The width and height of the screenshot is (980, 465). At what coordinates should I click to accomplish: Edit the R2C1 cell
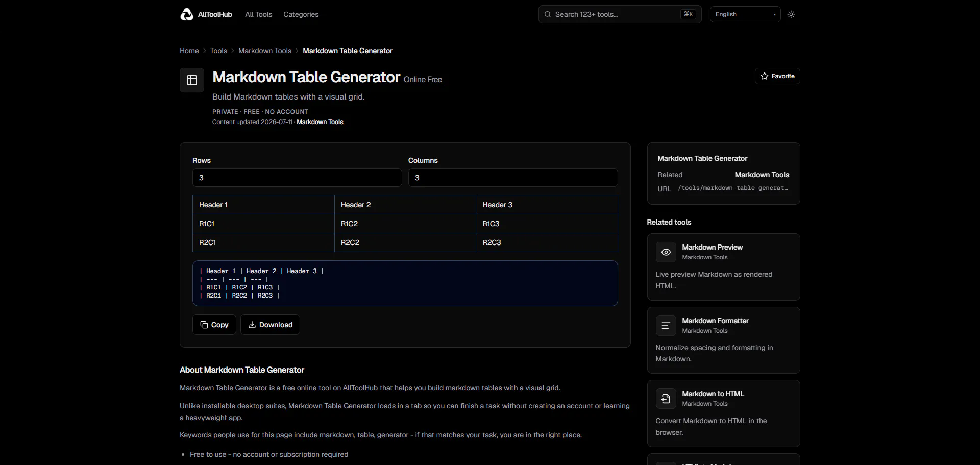click(x=263, y=242)
